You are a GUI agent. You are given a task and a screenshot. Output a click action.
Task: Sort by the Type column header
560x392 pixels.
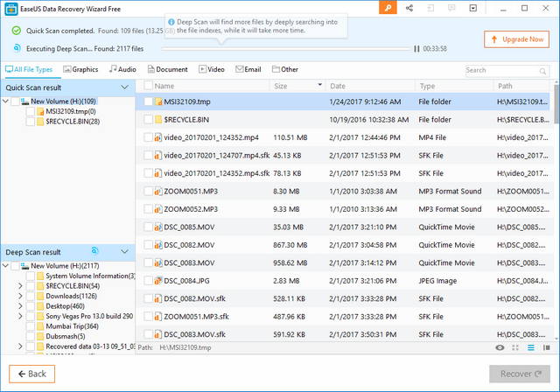[454, 86]
